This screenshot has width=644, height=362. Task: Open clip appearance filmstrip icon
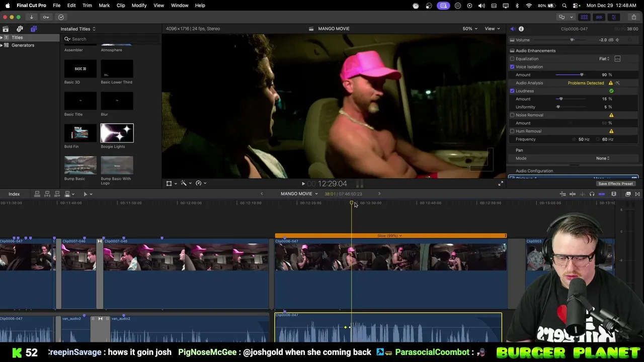[x=614, y=194]
